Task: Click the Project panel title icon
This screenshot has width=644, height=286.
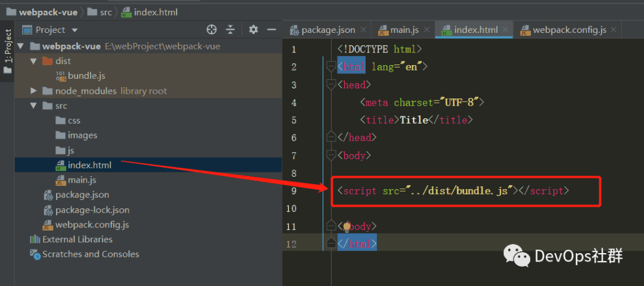Action: point(27,30)
